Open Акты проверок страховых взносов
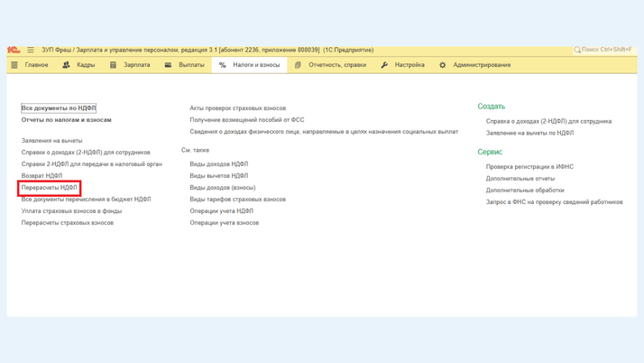The width and height of the screenshot is (644, 363). pyautogui.click(x=237, y=108)
